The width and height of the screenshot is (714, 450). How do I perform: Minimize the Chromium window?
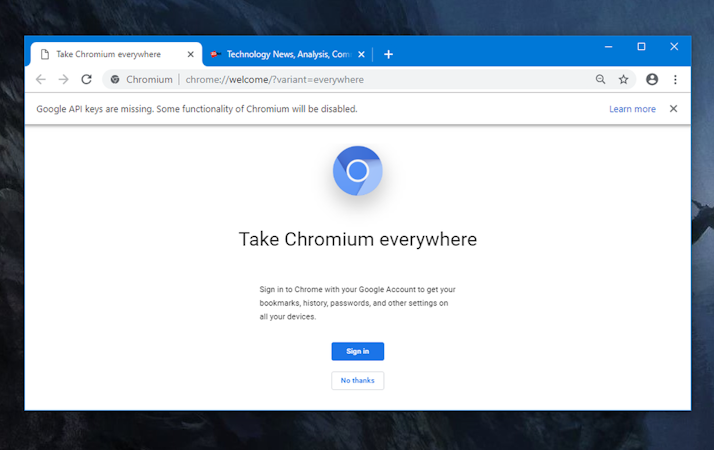[x=608, y=46]
